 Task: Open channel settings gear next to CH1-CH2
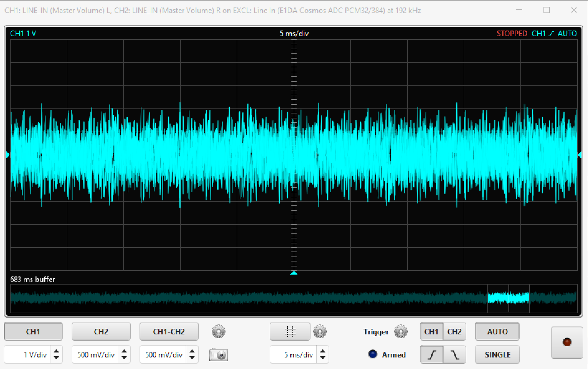click(x=219, y=332)
